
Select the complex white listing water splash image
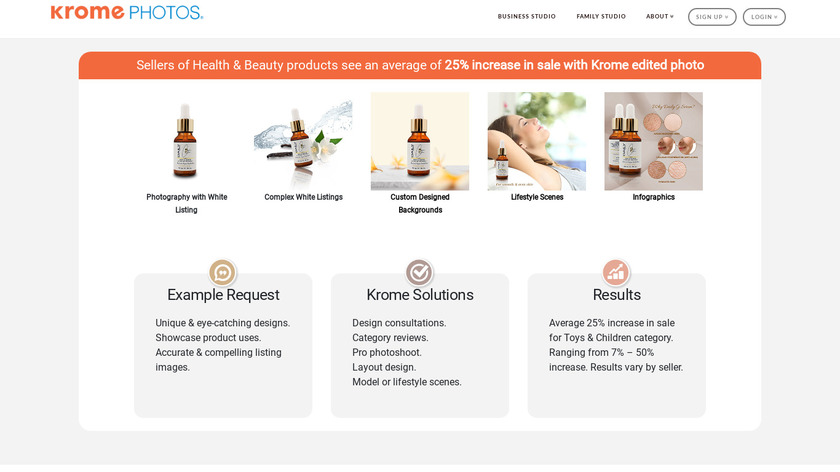click(303, 141)
